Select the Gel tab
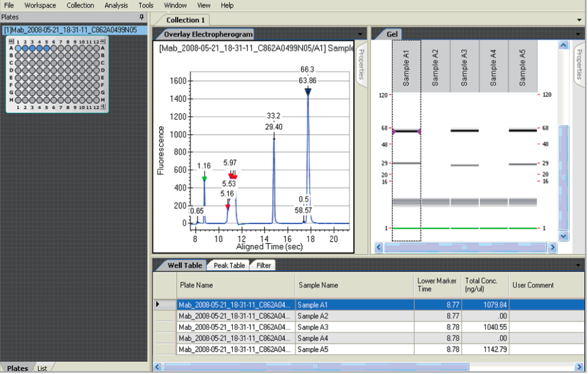The height and width of the screenshot is (374, 588). pos(392,34)
